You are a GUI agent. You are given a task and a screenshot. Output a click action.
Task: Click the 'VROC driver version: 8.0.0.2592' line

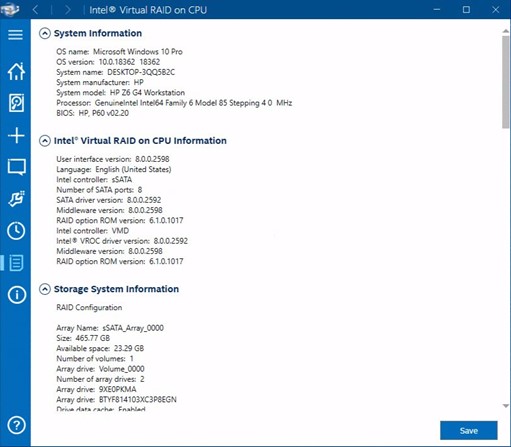coord(122,241)
